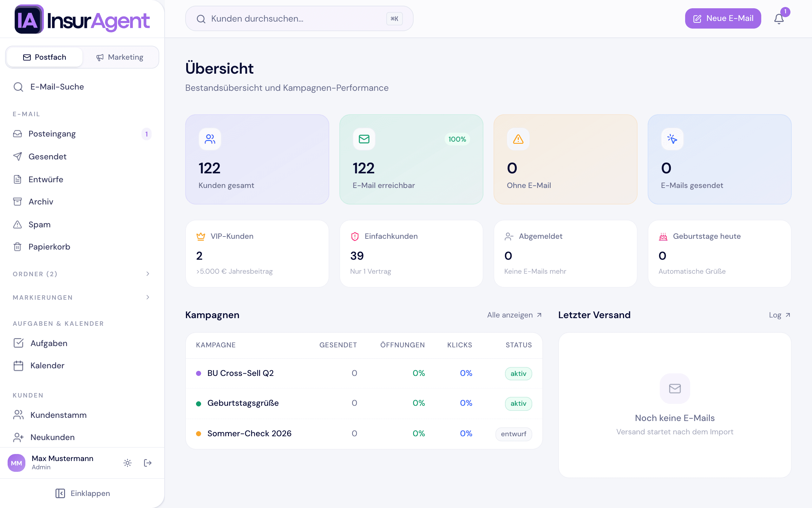Open Neukunden
Viewport: 812px width, 508px height.
tap(82, 437)
